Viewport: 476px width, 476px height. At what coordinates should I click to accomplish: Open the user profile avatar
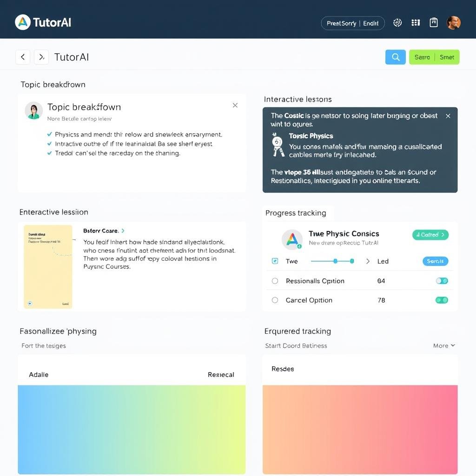click(x=454, y=23)
